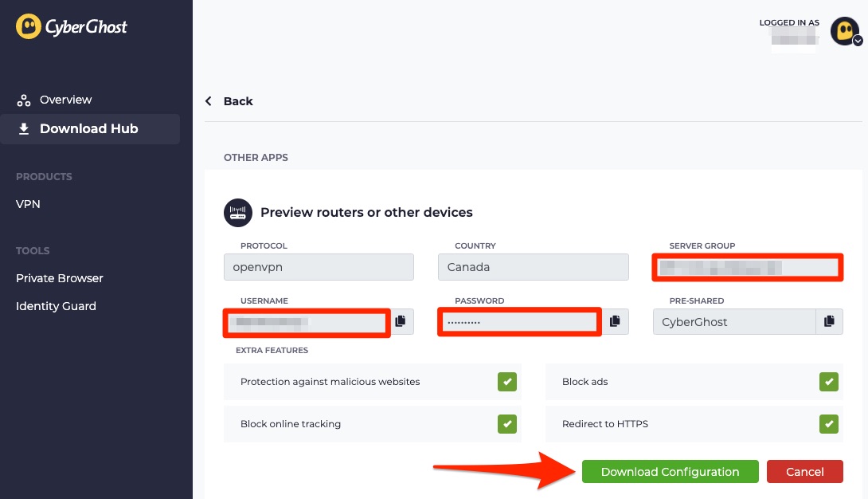Image resolution: width=868 pixels, height=499 pixels.
Task: Open the Server Group dropdown
Action: [747, 268]
